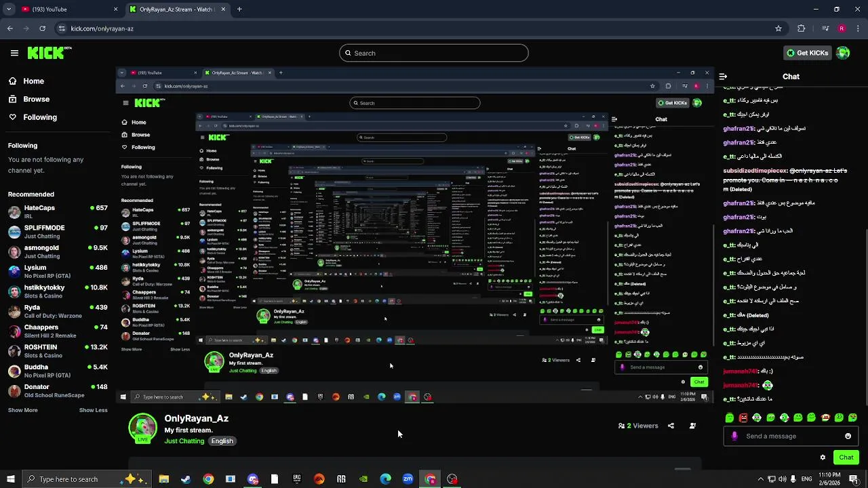Open Discord from the Windows taskbar
The height and width of the screenshot is (488, 868).
pos(253,479)
